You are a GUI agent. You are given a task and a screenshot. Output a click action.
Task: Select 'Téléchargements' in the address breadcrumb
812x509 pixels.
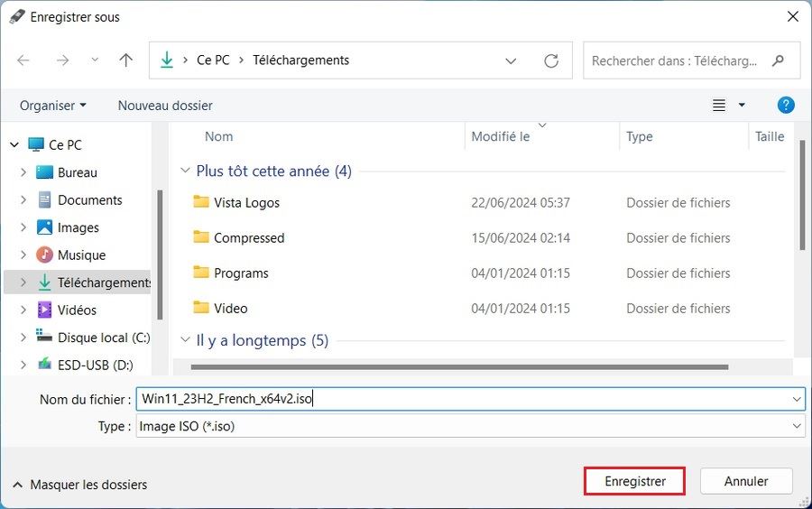[x=300, y=60]
